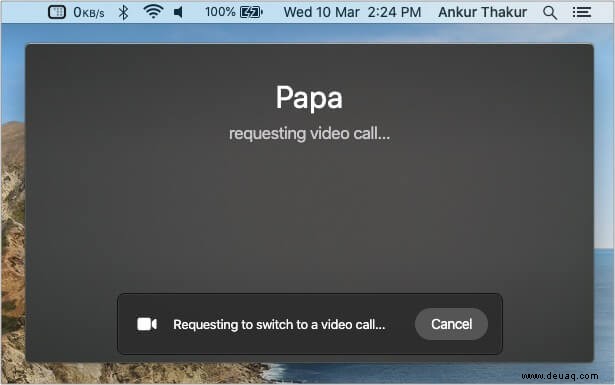
Task: Click the 'requesting video call...' status text
Action: click(309, 134)
